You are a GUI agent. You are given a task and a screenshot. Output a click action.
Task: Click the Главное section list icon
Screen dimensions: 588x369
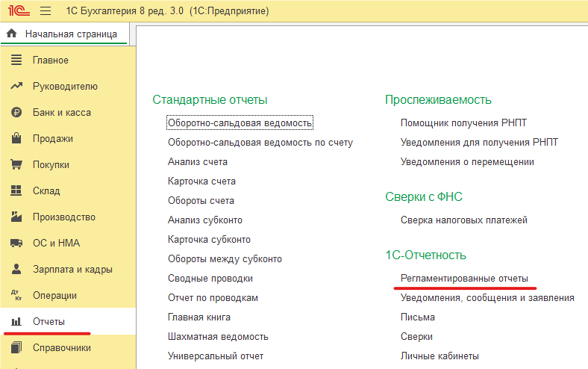click(x=16, y=60)
